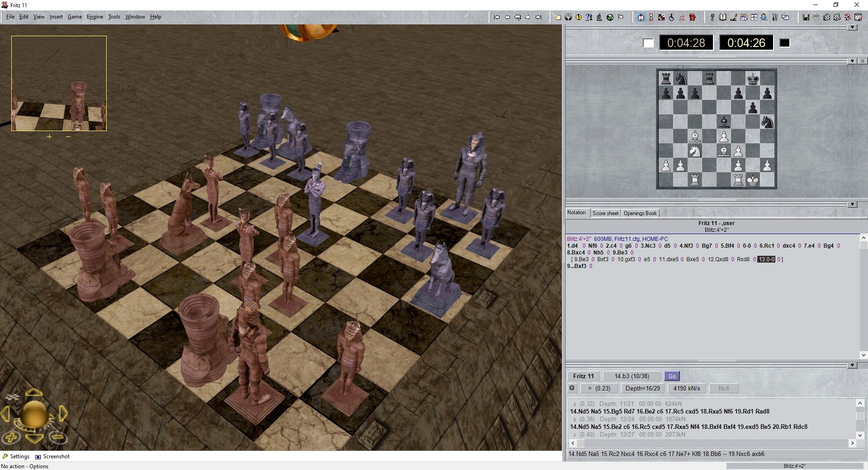Image resolution: width=868 pixels, height=470 pixels.
Task: Click the black side indicator by clock
Action: [x=785, y=43]
